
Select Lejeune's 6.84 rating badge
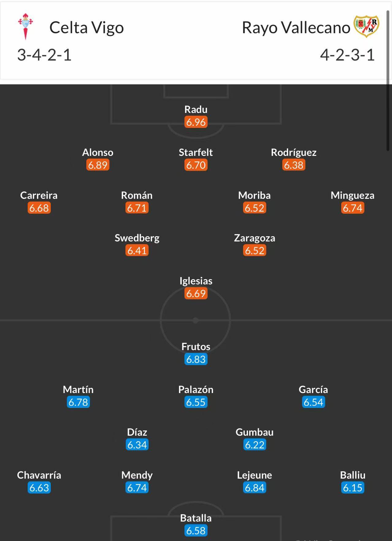(254, 488)
